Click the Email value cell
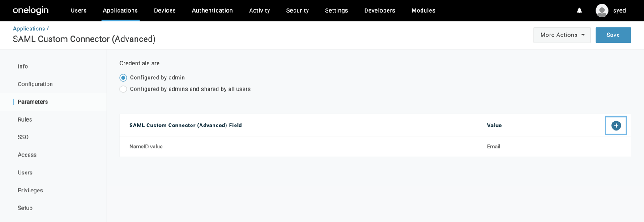This screenshot has width=644, height=222. pos(494,147)
